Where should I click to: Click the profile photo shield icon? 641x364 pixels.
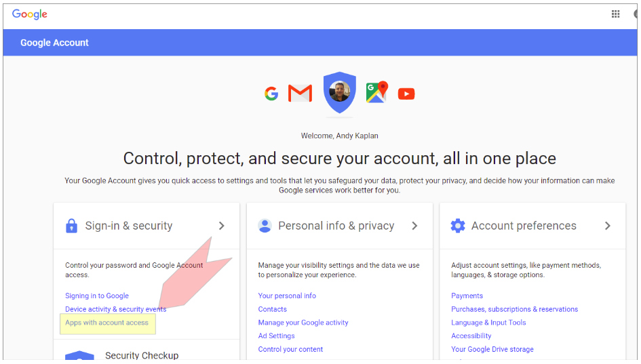[x=340, y=92]
